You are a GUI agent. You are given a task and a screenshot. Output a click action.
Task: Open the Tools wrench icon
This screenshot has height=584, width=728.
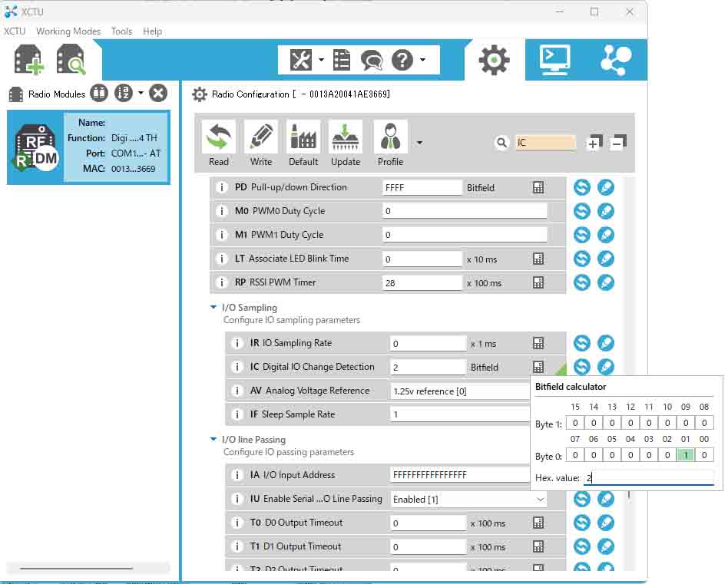point(301,60)
